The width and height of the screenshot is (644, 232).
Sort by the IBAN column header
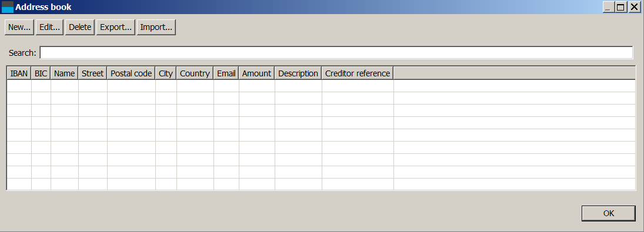[19, 73]
